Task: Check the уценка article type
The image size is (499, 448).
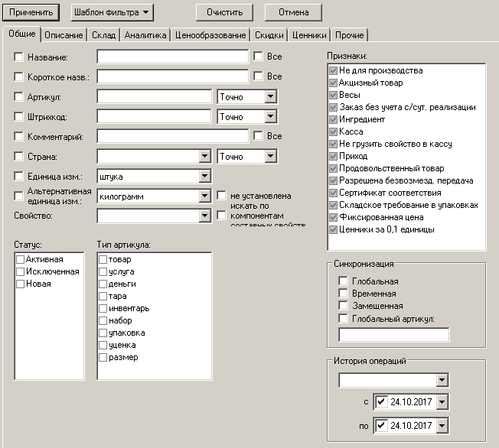Action: [103, 345]
